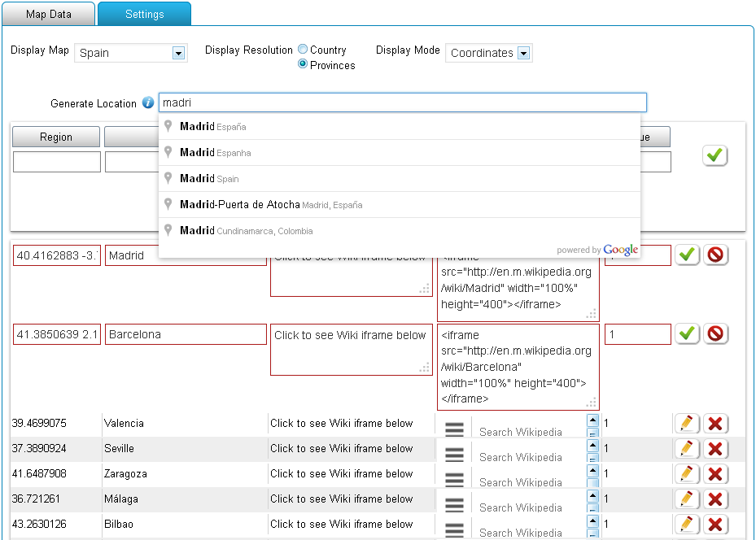Click Málaga city name cell
This screenshot has width=756, height=540.
(121, 499)
